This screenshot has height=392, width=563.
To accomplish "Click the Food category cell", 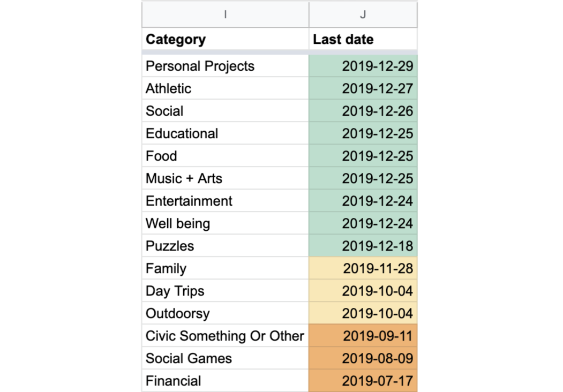I will [x=225, y=156].
